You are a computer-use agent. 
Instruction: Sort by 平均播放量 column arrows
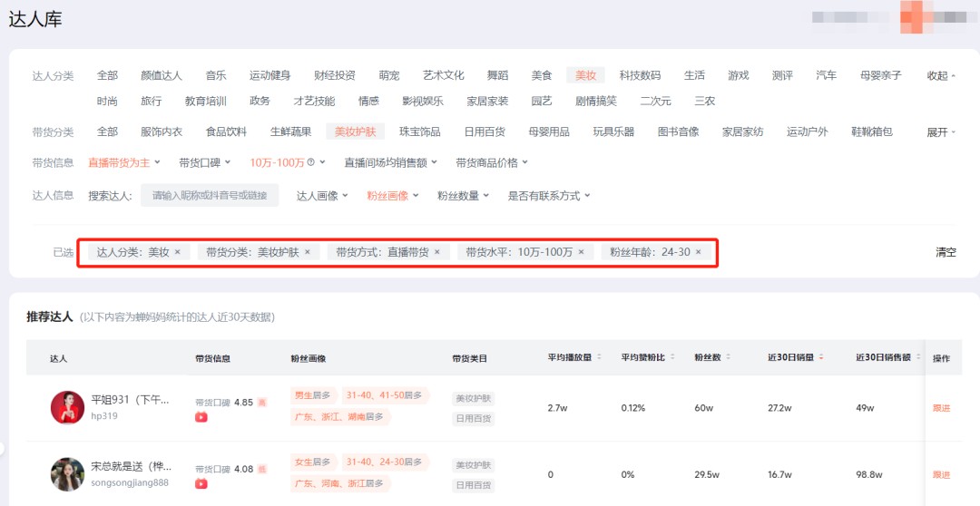click(600, 357)
